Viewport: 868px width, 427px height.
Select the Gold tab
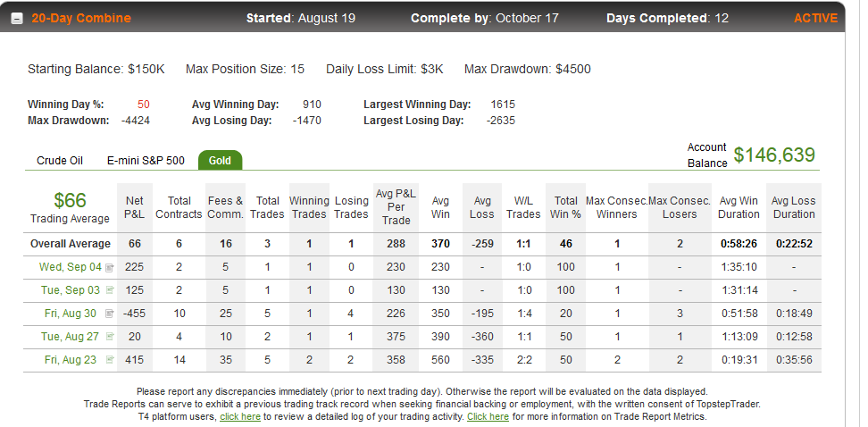[220, 160]
